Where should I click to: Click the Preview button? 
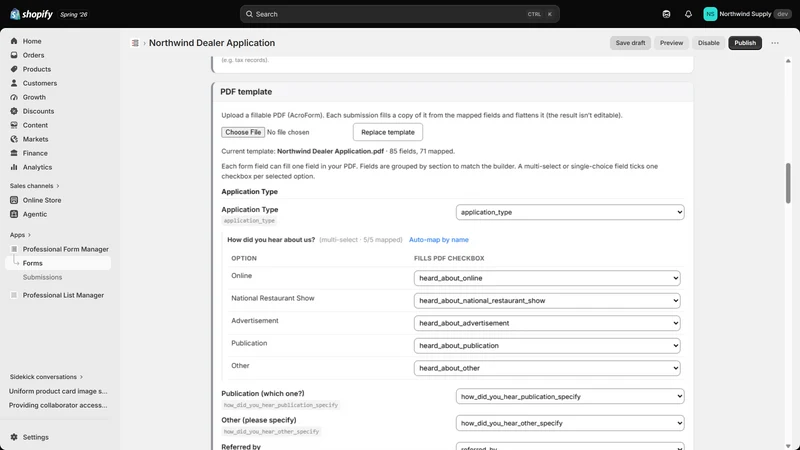click(x=671, y=43)
